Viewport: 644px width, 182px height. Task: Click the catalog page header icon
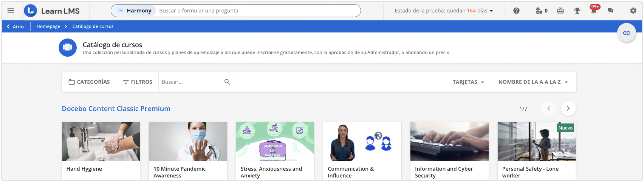pos(67,47)
